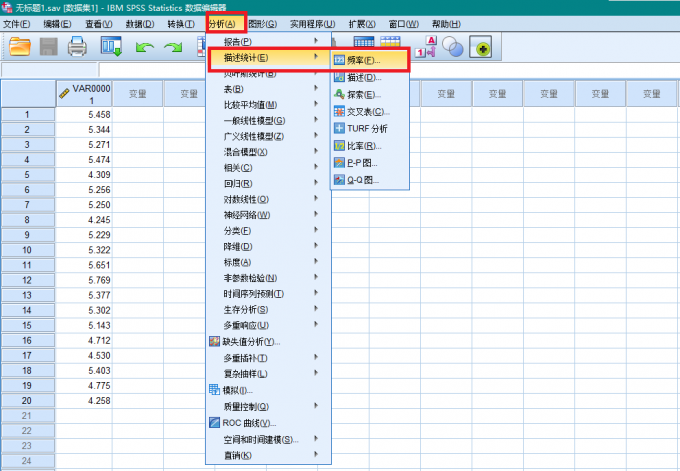This screenshot has height=471, width=680.
Task: Click the overlapping circles toolbar icon
Action: click(453, 46)
